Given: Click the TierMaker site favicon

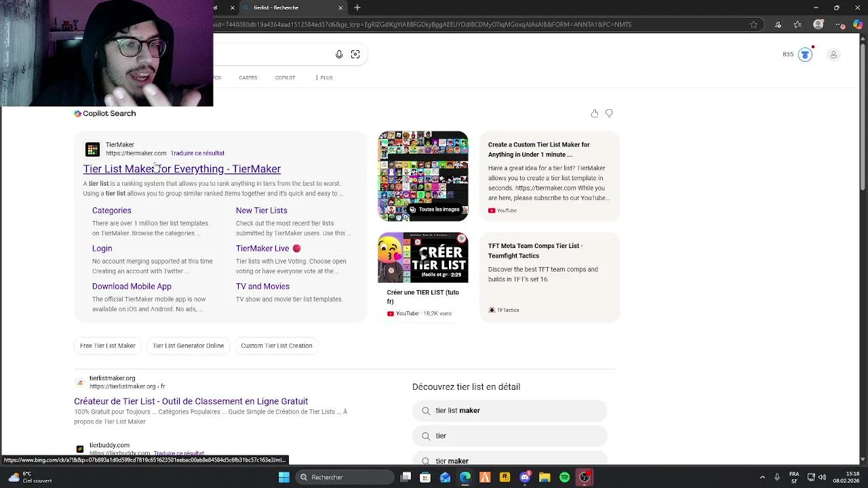Looking at the screenshot, I should (92, 149).
